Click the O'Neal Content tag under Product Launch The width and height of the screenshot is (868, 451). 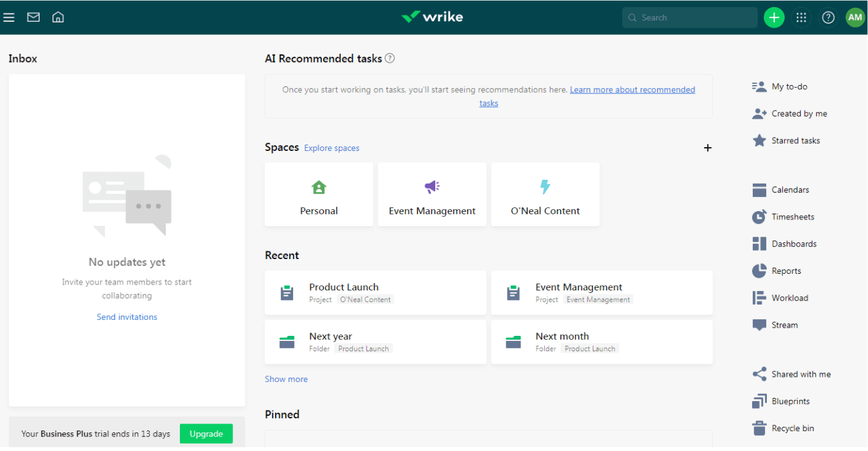(x=365, y=299)
